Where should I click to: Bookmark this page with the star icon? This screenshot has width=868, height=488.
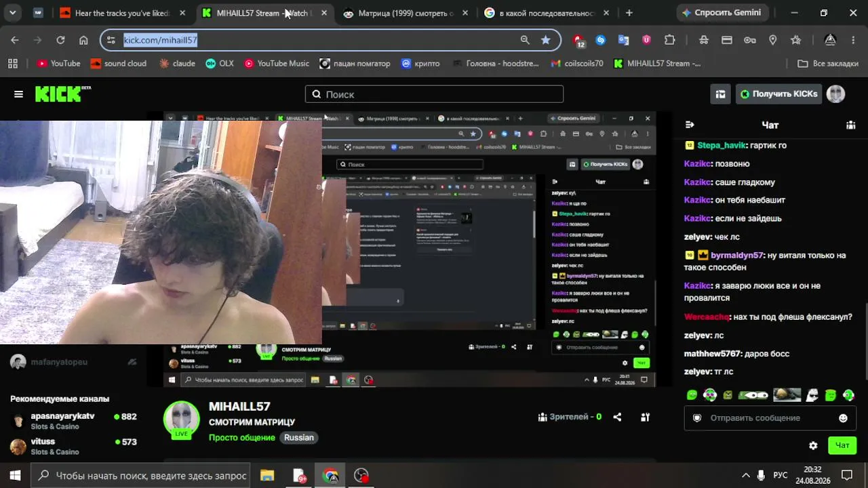click(x=545, y=40)
